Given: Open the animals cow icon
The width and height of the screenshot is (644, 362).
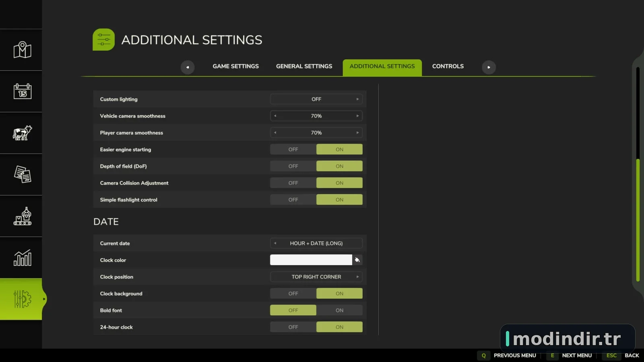Looking at the screenshot, I should (22, 133).
